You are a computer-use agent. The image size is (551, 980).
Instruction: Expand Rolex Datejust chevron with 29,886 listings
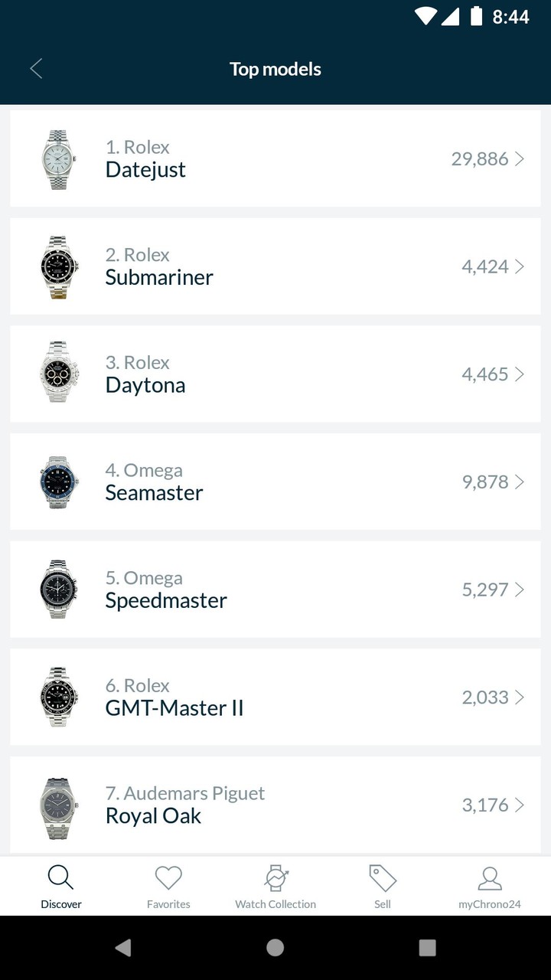click(x=520, y=158)
